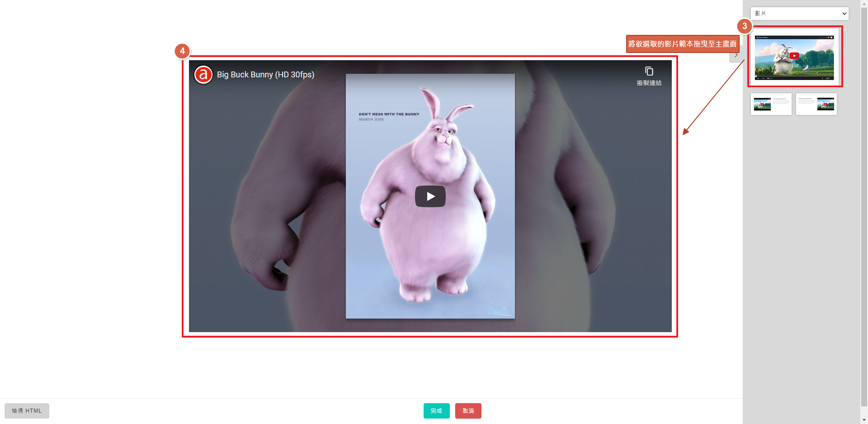Screen dimensions: 868x424
Task: Click the step 3 circle badge
Action: tap(745, 26)
